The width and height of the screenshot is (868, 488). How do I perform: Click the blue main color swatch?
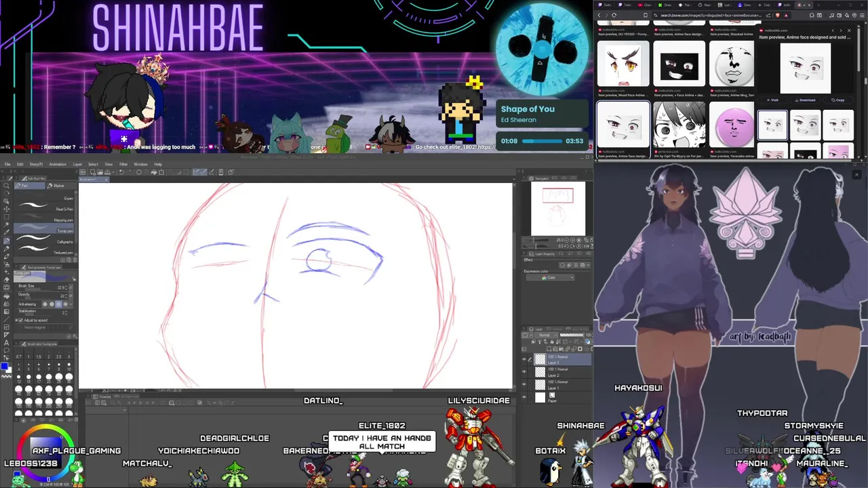[5, 366]
